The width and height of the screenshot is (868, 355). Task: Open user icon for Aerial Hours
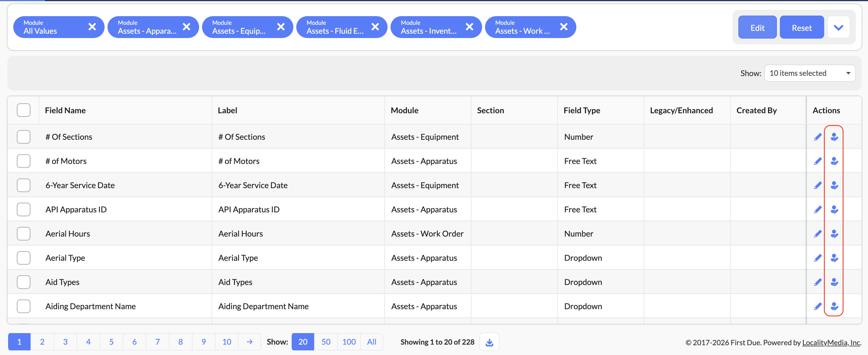point(834,234)
